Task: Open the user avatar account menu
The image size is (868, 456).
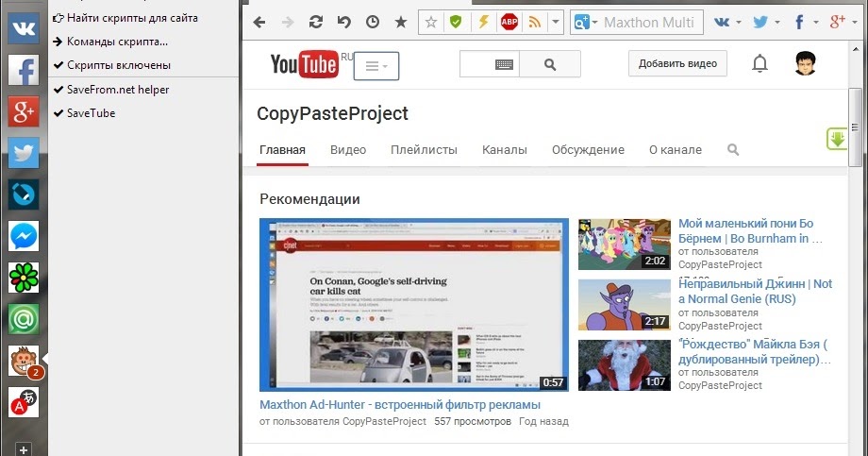Action: (806, 63)
